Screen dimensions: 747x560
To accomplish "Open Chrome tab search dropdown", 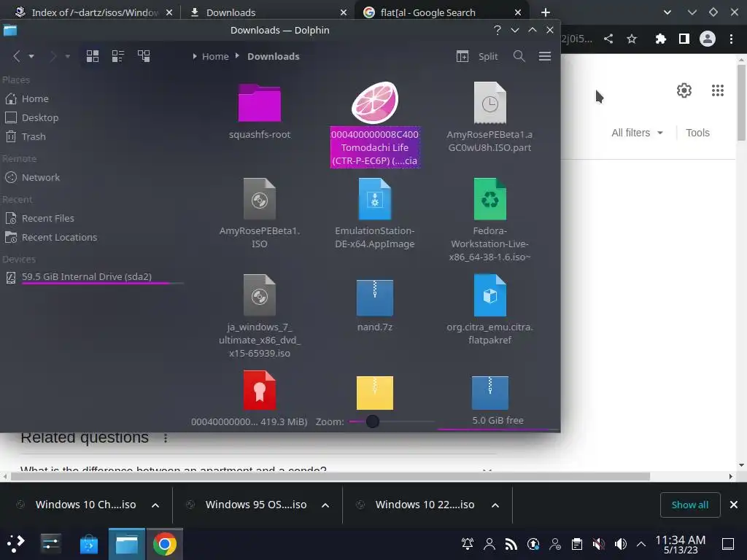I will click(x=667, y=12).
